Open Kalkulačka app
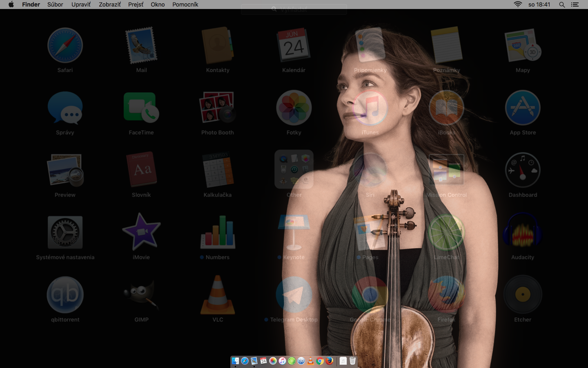This screenshot has height=368, width=588. [x=218, y=170]
